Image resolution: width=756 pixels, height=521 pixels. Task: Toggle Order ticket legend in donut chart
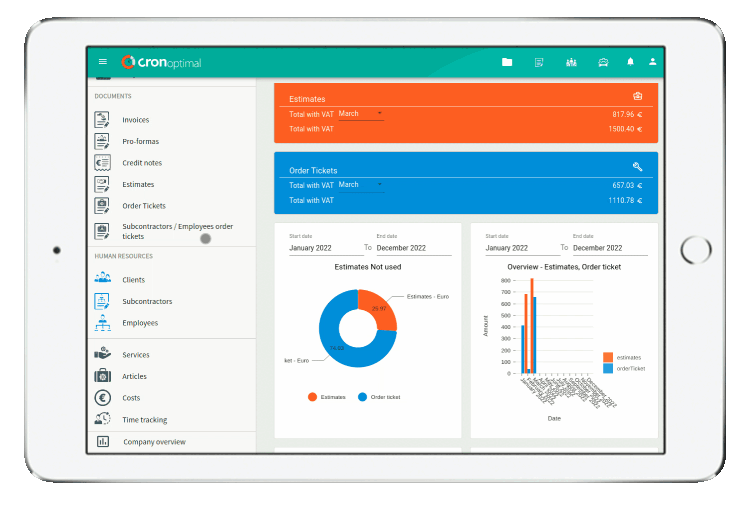pos(380,397)
